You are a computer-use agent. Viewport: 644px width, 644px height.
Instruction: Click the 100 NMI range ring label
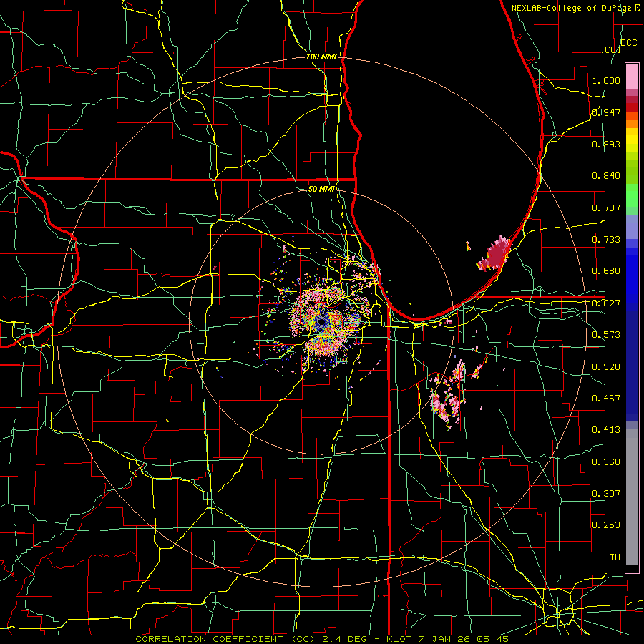click(x=321, y=57)
